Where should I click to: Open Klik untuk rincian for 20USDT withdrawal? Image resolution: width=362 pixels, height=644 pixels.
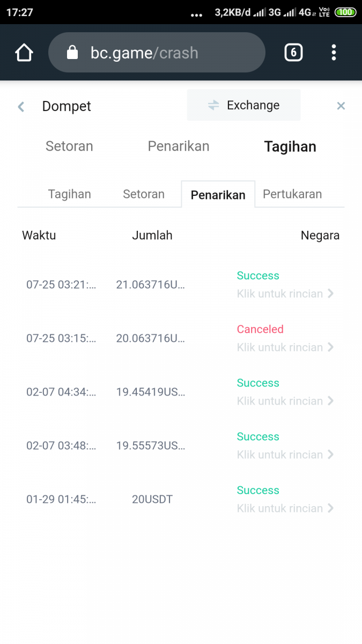(x=285, y=508)
